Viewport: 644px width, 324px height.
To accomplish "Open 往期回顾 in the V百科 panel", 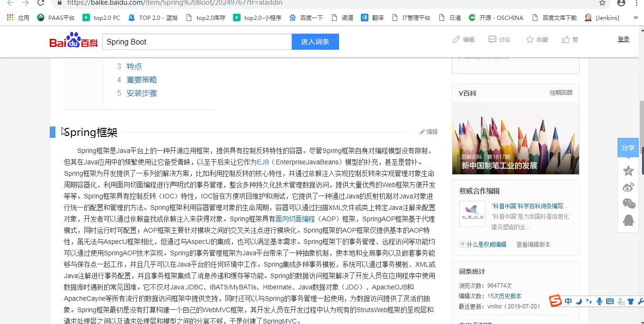I will (561, 93).
